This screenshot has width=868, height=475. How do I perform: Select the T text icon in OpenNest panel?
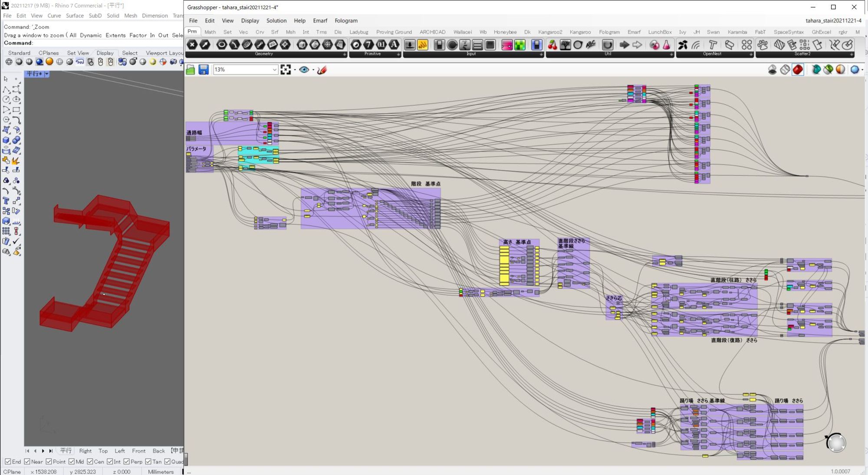click(x=713, y=45)
